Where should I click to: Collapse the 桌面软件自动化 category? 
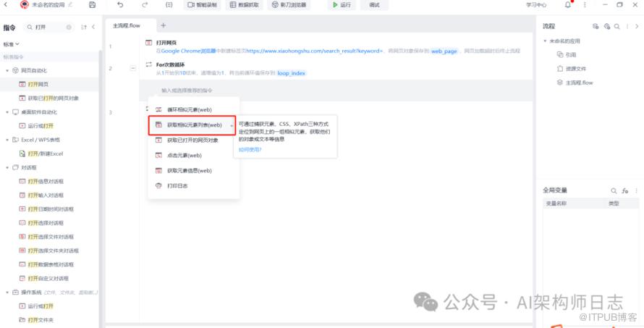coord(7,112)
